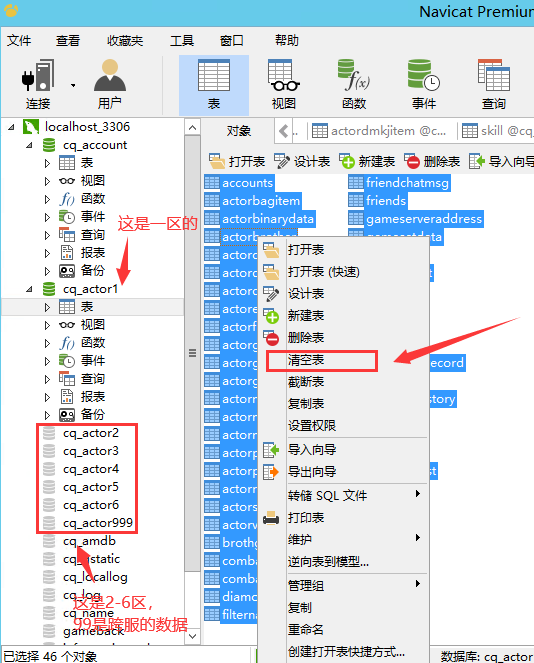Screen dimensions: 534x663
Task: Open the Favorites (收藏夹) menu
Action: point(125,40)
